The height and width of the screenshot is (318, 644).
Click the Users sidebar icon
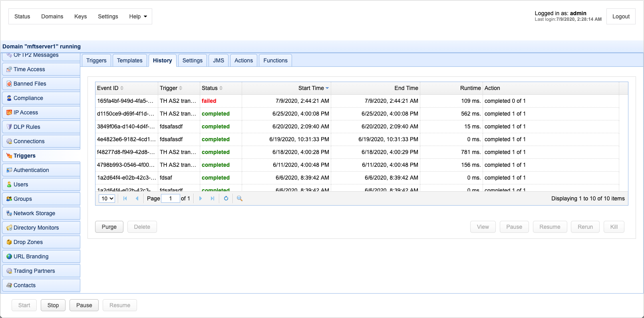[x=9, y=184]
